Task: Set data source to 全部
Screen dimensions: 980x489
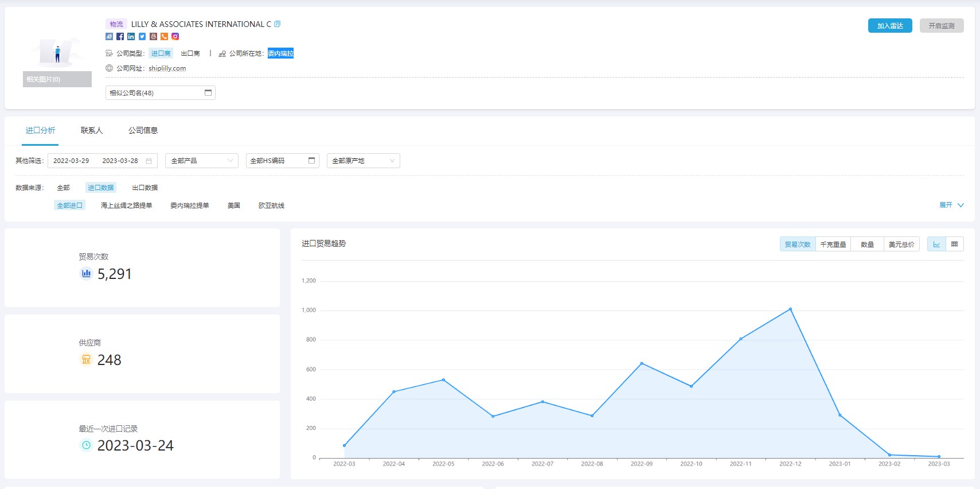Action: (64, 188)
